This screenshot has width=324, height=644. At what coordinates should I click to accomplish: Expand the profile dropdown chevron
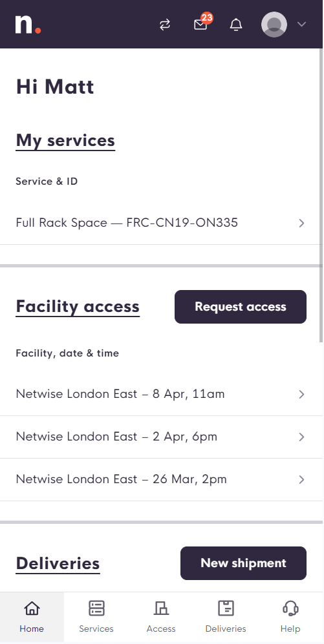pyautogui.click(x=301, y=25)
